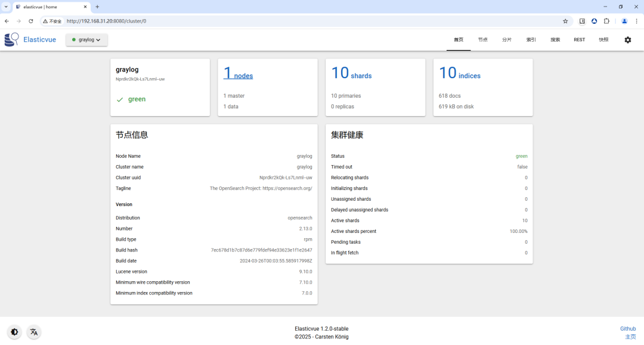Click the browser back arrow
The height and width of the screenshot is (345, 644).
coord(7,21)
